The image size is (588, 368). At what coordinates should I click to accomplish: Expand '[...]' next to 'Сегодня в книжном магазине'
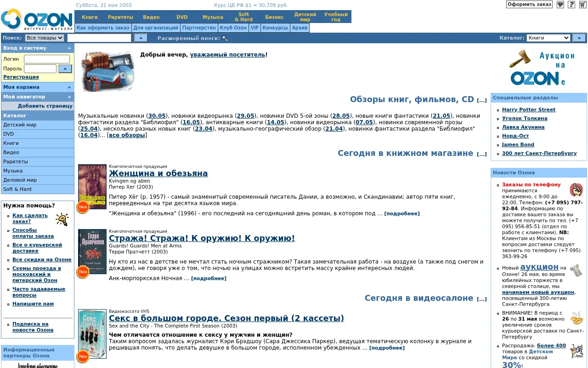click(481, 154)
